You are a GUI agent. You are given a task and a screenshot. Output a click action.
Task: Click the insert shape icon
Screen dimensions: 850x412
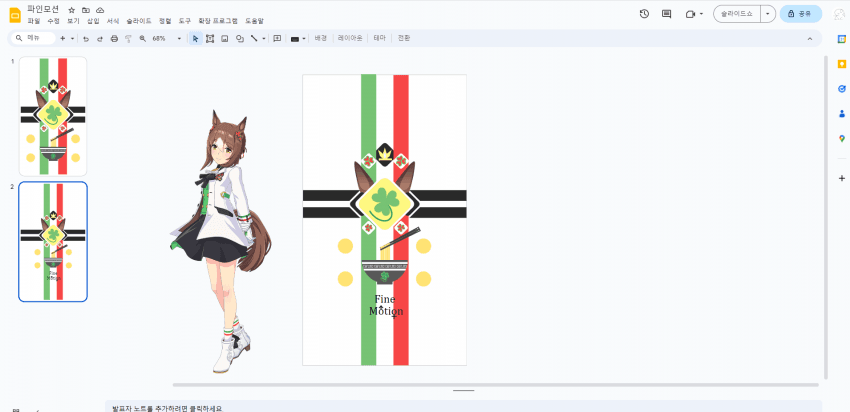tap(240, 38)
